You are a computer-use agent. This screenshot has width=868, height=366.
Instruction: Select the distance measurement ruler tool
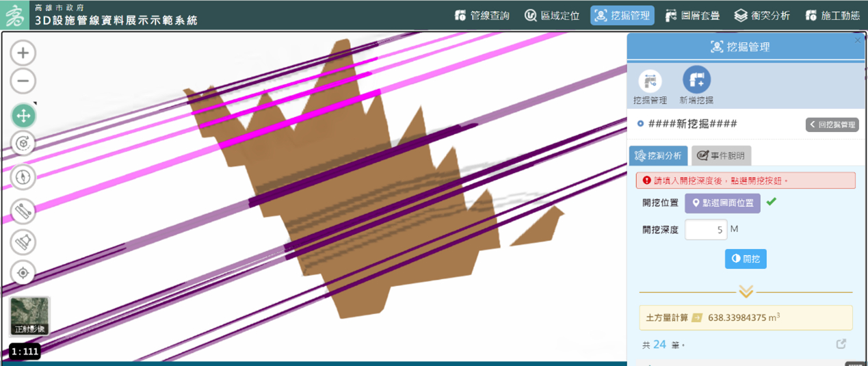point(23,211)
